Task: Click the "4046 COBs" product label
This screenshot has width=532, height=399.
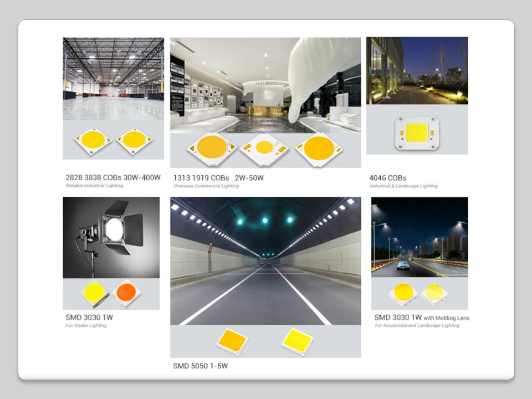Action: tap(387, 178)
